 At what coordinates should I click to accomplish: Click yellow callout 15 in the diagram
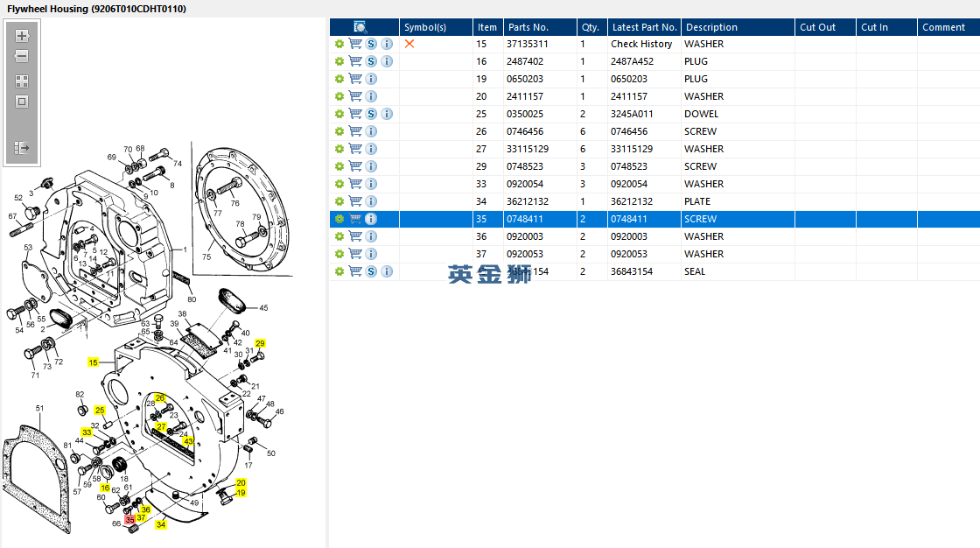[x=93, y=362]
